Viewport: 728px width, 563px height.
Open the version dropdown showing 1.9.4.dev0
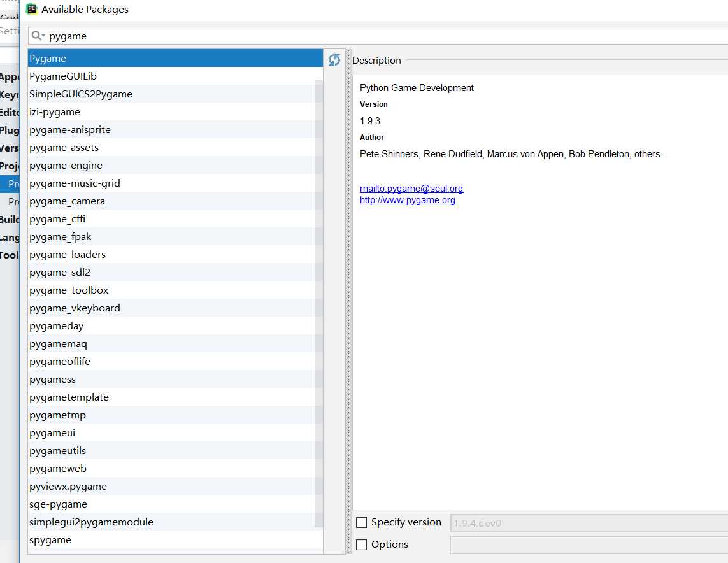(589, 524)
